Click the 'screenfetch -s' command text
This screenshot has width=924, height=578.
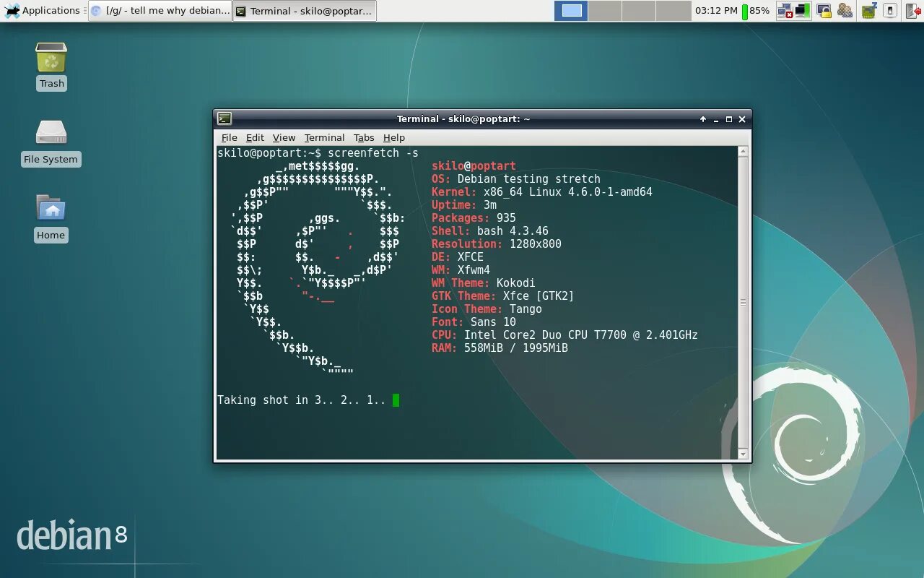coord(372,153)
